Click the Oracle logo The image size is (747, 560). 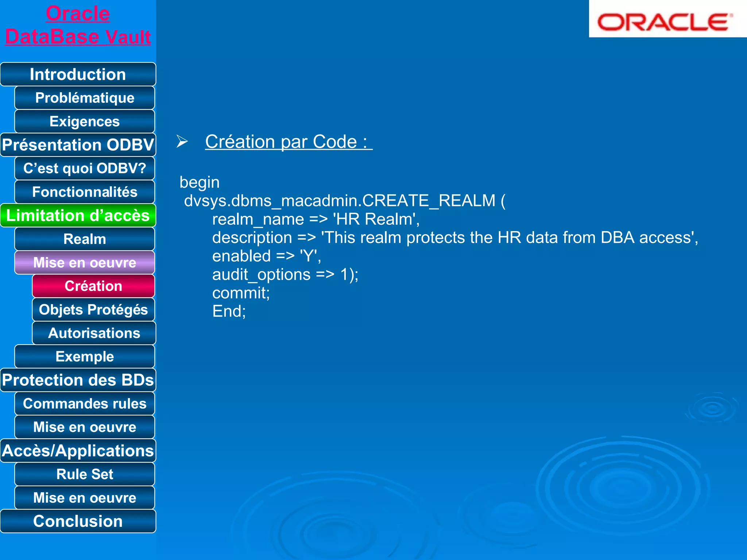click(x=667, y=19)
